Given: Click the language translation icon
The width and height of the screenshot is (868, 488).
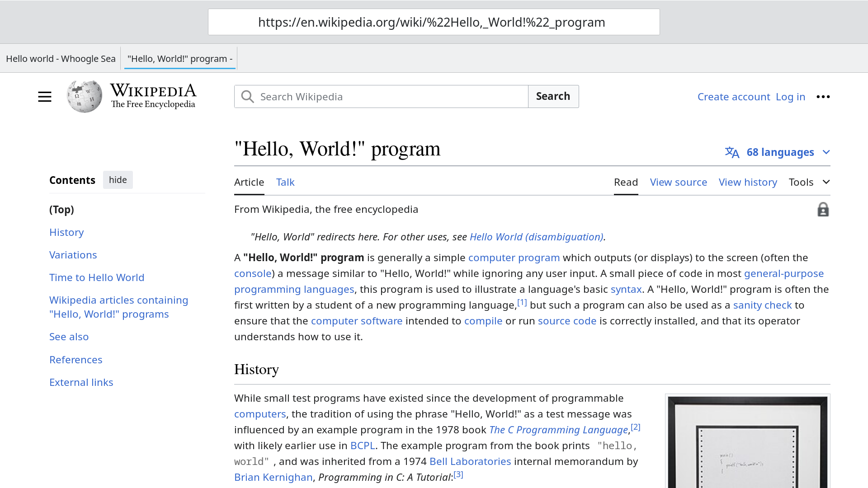Looking at the screenshot, I should tap(732, 152).
